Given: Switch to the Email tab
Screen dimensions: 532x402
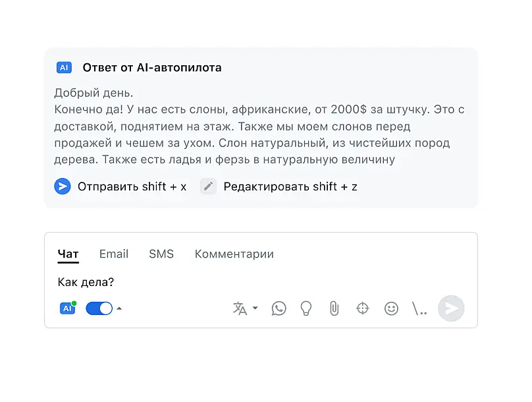Looking at the screenshot, I should (114, 254).
